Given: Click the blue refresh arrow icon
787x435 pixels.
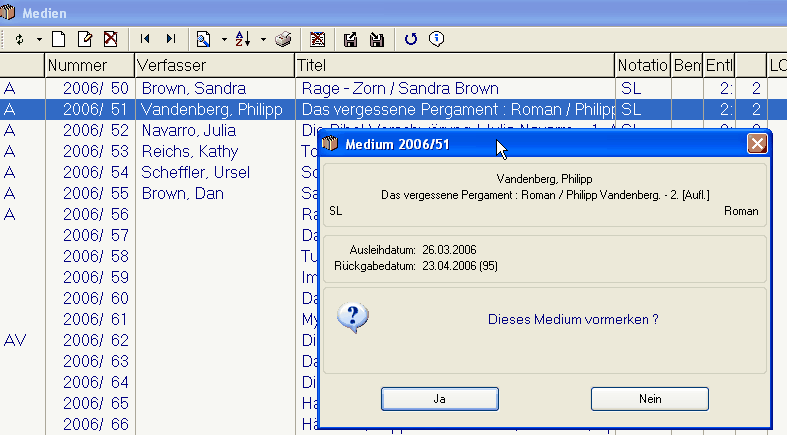Looking at the screenshot, I should [x=411, y=39].
